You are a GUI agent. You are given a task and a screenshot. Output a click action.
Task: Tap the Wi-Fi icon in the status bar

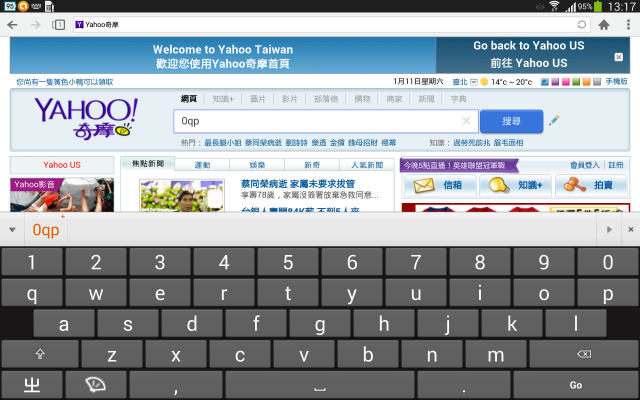tap(554, 6)
